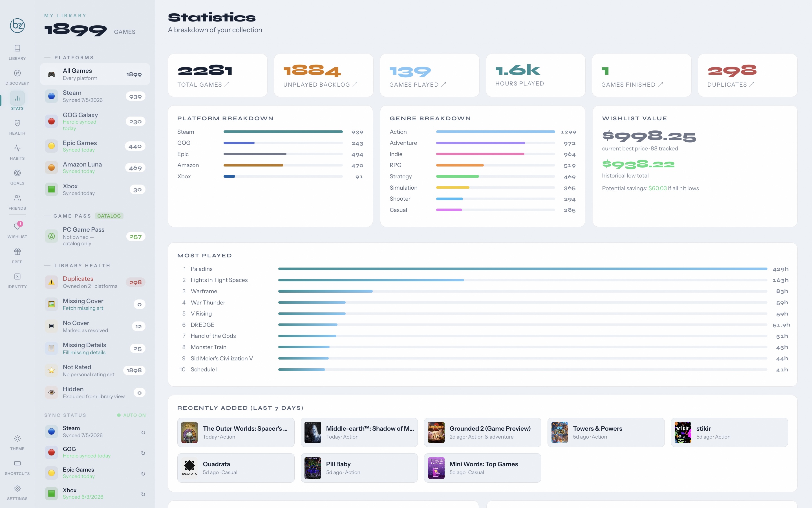Click the Hours Played 1.6k card
The image size is (812, 508).
click(535, 75)
